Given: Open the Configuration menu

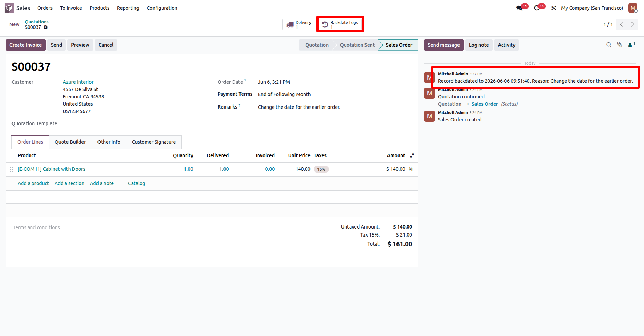Looking at the screenshot, I should pos(162,8).
